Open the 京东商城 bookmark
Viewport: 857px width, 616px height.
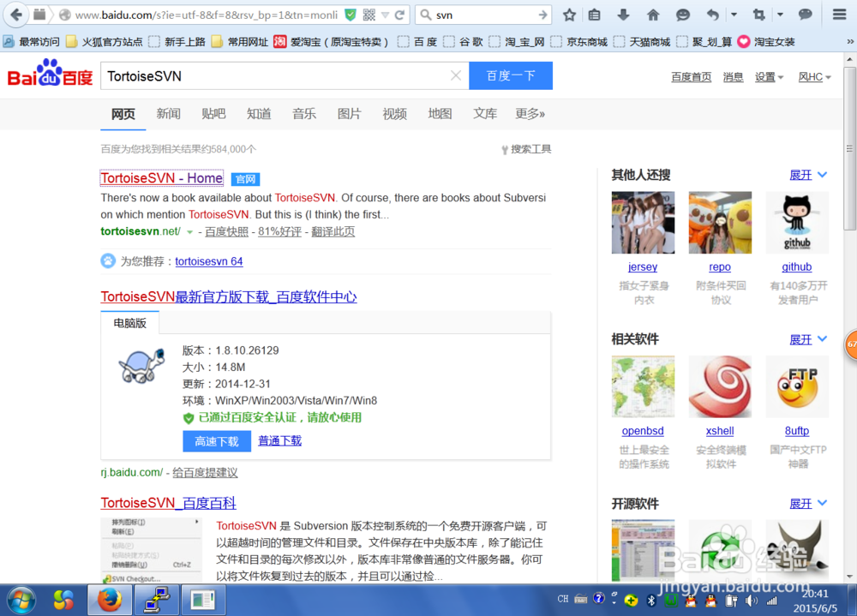580,41
